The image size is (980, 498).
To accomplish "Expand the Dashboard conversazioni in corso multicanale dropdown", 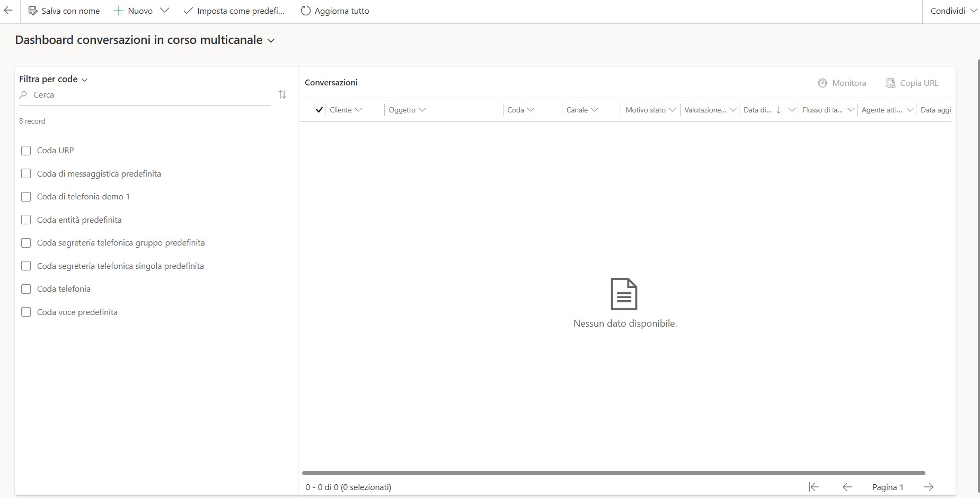I will tap(271, 40).
